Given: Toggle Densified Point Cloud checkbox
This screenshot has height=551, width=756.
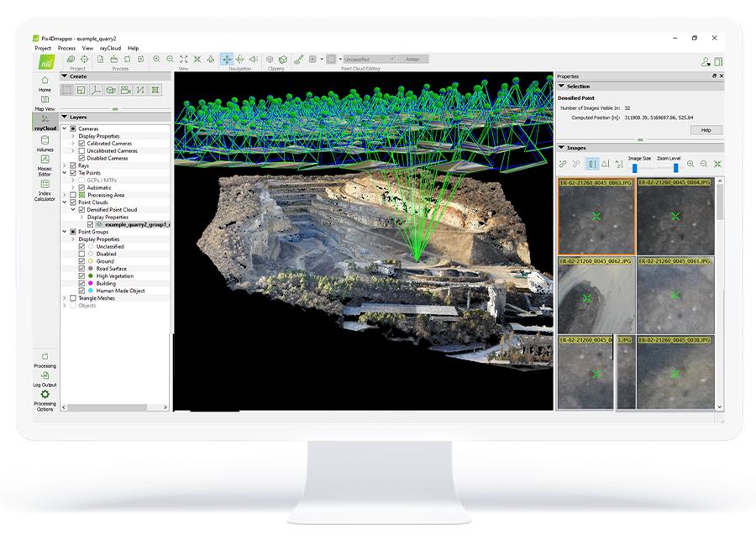Looking at the screenshot, I should coord(81,210).
